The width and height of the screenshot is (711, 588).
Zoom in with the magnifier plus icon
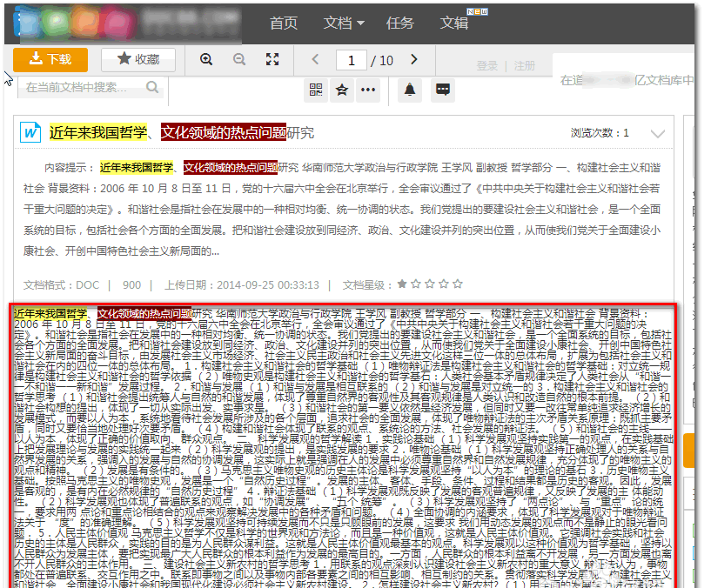click(x=206, y=59)
